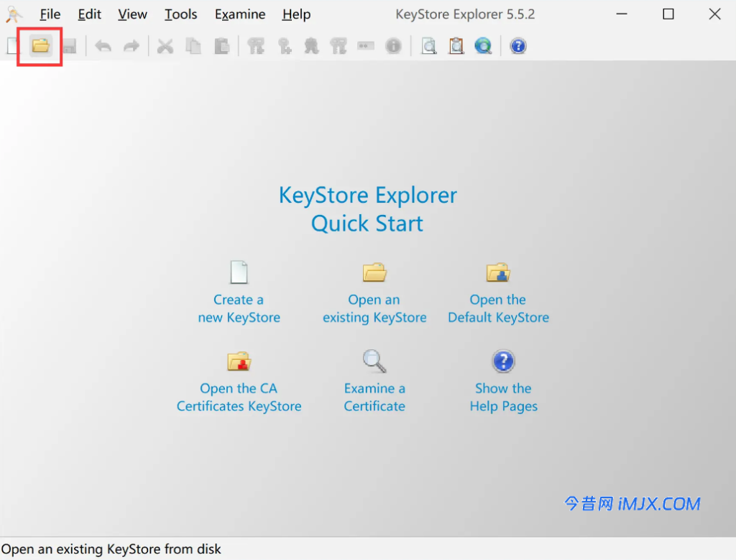Screen dimensions: 736x560
Task: Click the Set KeyStore Password toolbar icon
Action: pos(366,46)
